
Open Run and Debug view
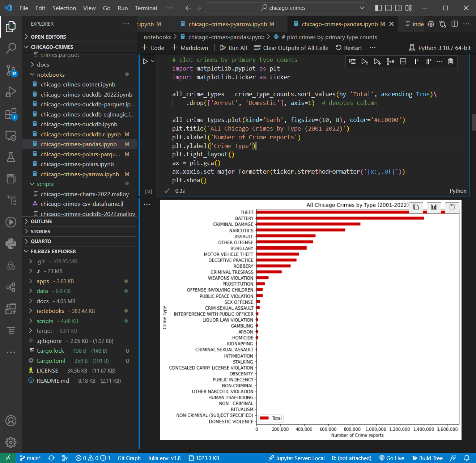pos(11,92)
